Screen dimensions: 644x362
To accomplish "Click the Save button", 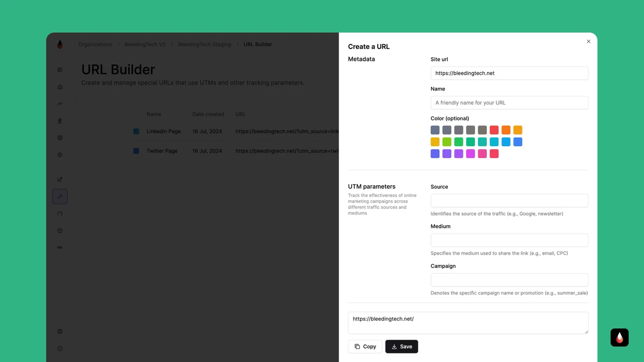I will [401, 346].
